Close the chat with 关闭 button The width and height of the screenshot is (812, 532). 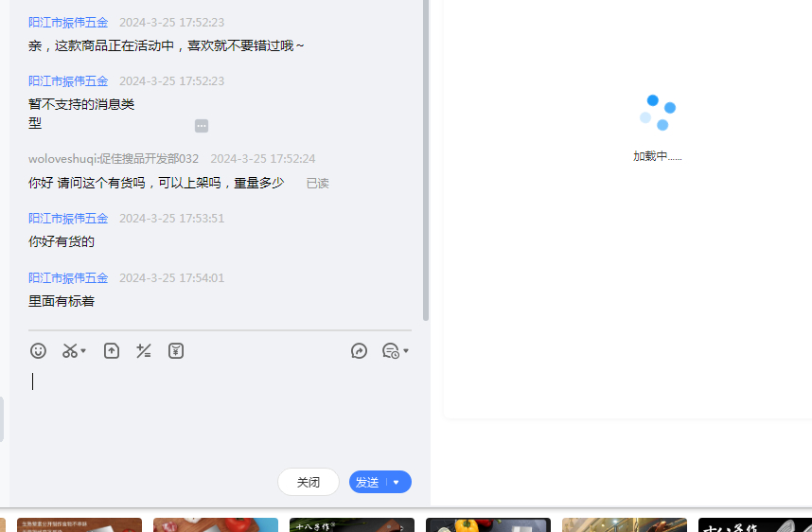309,482
